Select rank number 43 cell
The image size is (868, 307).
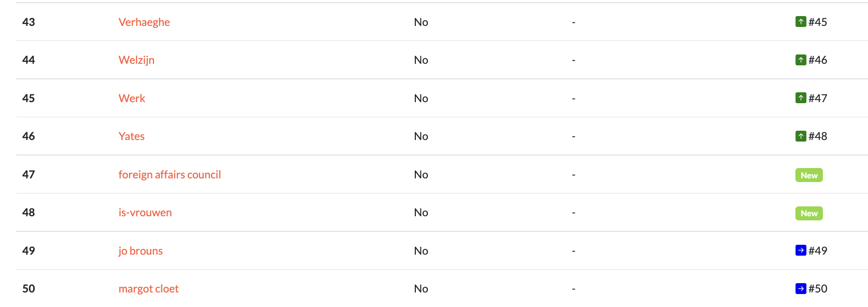point(29,22)
